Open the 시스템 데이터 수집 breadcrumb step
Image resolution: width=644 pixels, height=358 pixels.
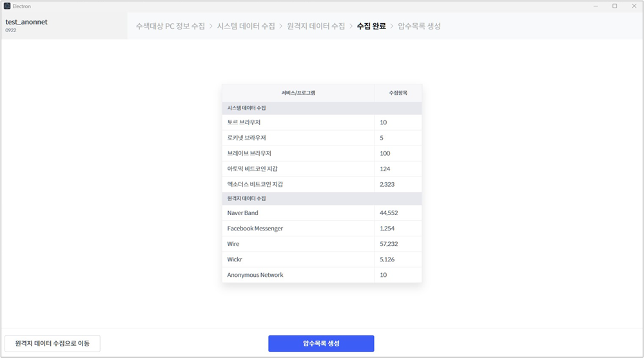[x=246, y=26]
